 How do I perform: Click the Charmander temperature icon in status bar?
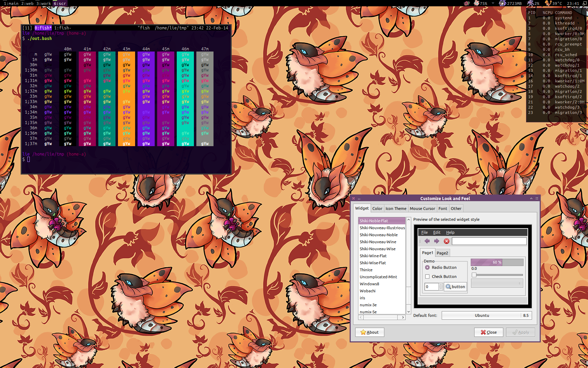[548, 3]
